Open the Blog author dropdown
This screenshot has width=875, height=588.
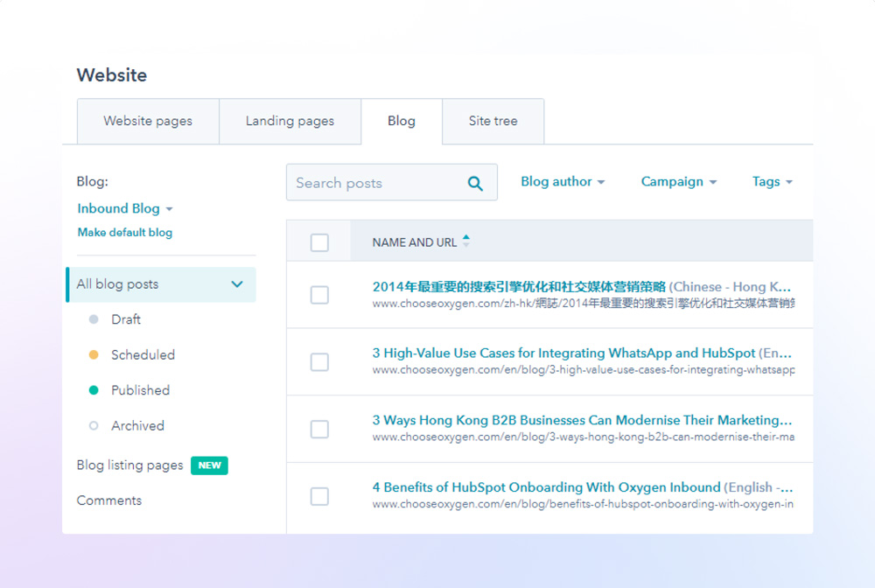(563, 181)
